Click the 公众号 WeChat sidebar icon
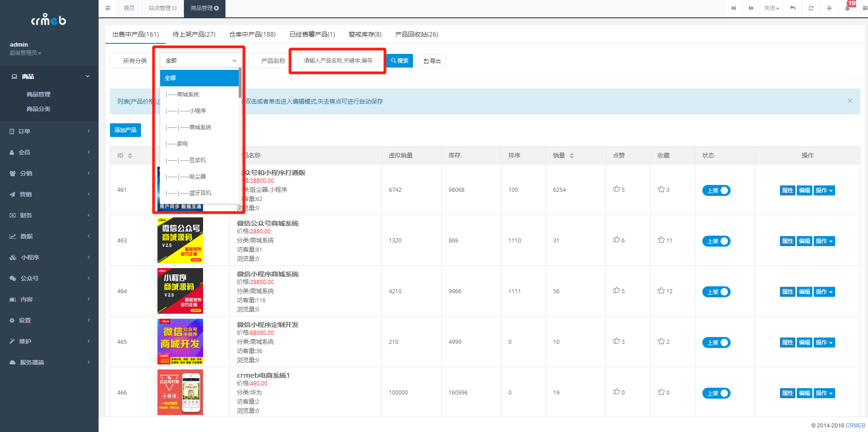 (13, 279)
